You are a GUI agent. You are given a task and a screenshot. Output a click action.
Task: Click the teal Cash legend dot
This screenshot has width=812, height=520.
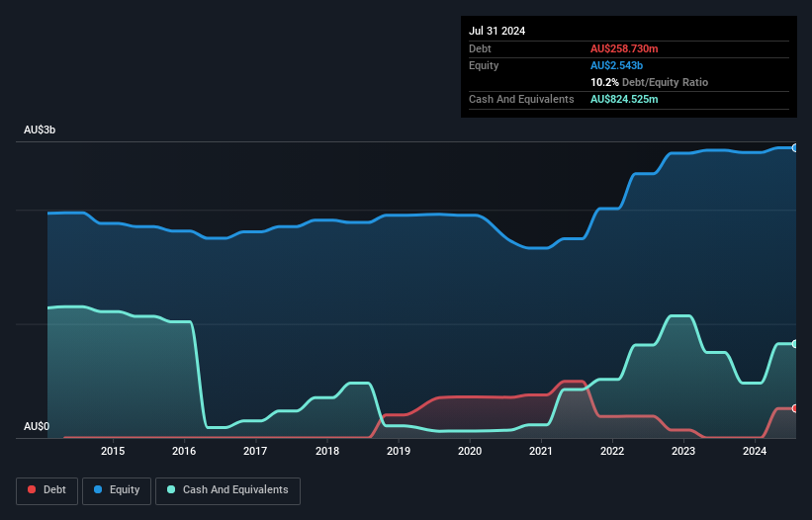[171, 489]
